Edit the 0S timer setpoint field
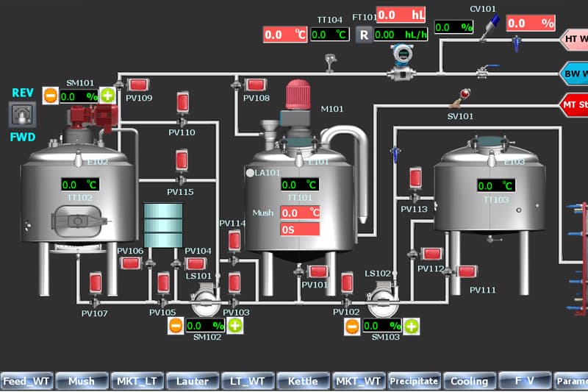 (300, 229)
